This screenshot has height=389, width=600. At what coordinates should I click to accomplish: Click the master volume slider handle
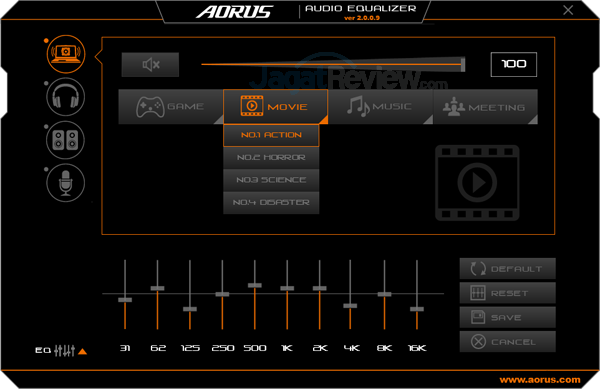[x=463, y=64]
